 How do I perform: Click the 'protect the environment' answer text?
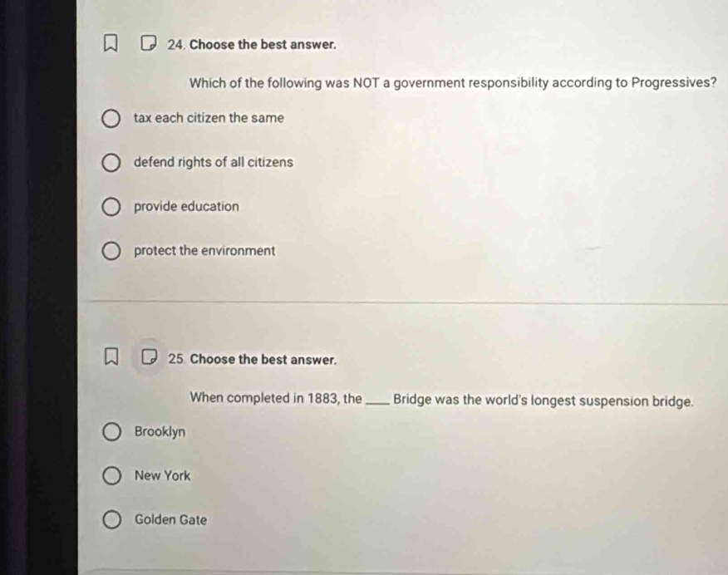pyautogui.click(x=204, y=250)
